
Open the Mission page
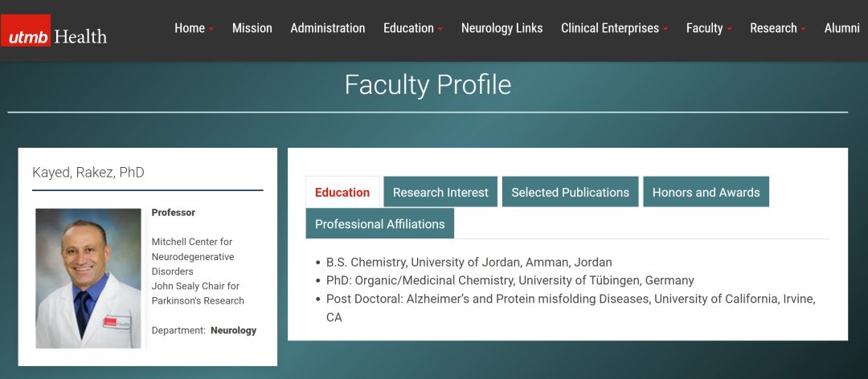pos(252,28)
